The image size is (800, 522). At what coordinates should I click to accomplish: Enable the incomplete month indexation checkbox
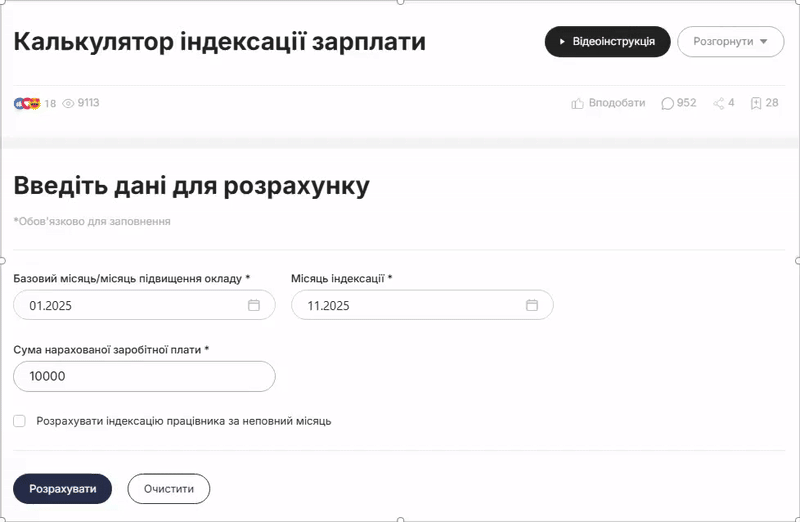(19, 421)
